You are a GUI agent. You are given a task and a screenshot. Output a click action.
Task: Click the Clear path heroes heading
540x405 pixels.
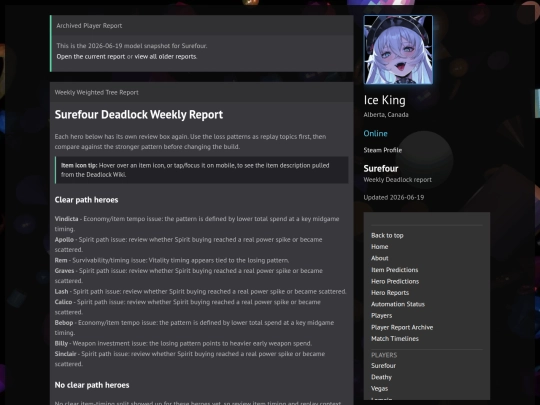(86, 200)
